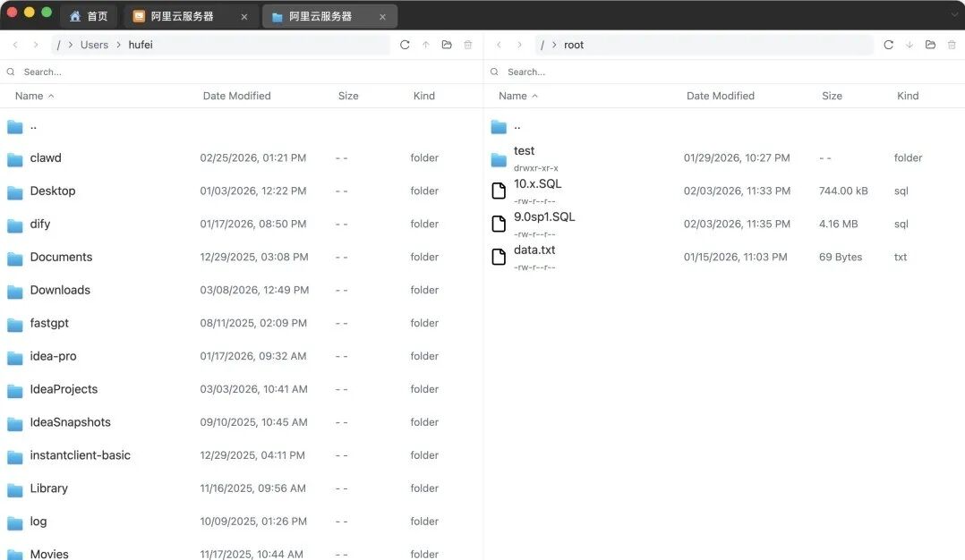The image size is (965, 560).
Task: Select the parent '..' folder in remote pane
Action: click(x=725, y=127)
